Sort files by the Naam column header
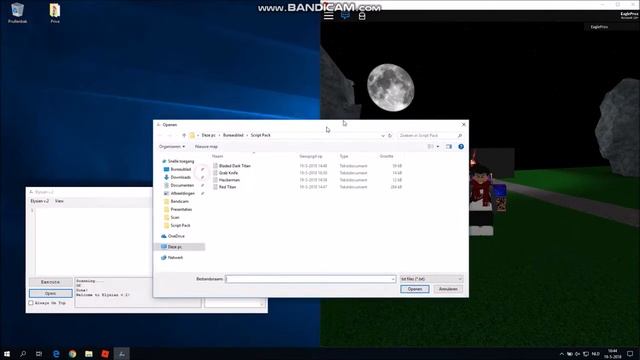 click(x=218, y=156)
